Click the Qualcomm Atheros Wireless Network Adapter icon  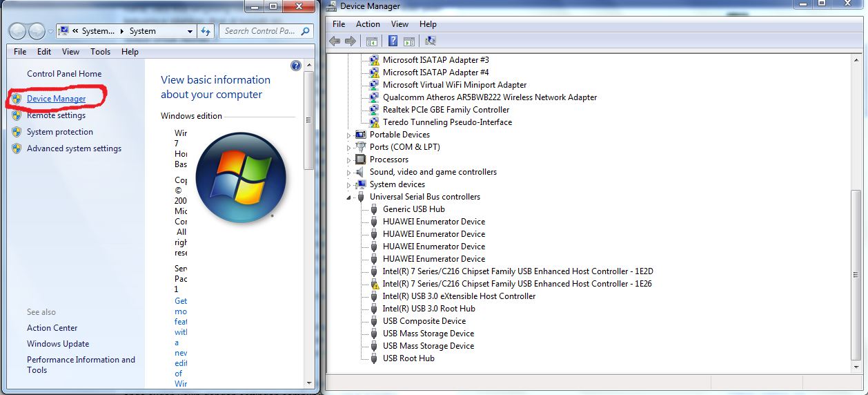coord(374,97)
